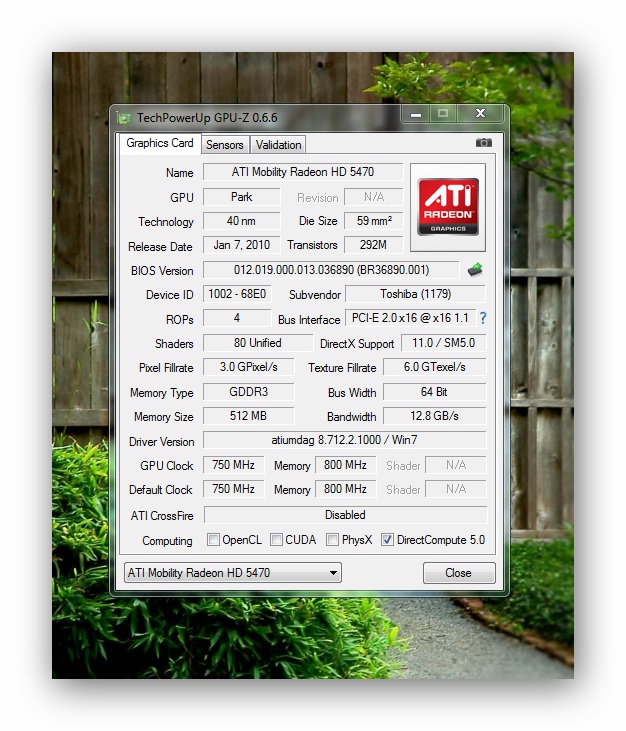Click the GPU-Z title bar icon

pos(124,118)
